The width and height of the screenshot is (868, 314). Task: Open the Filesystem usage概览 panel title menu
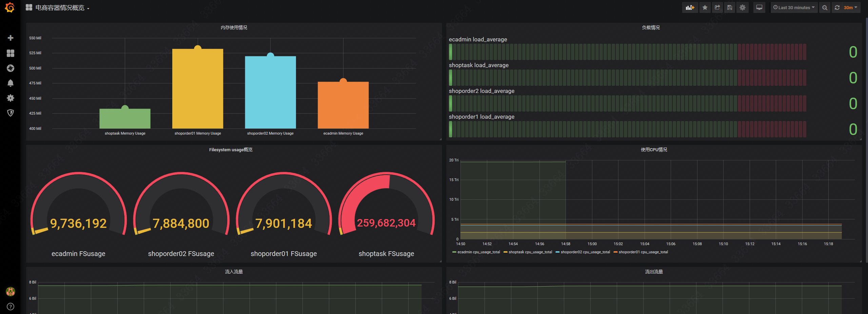[x=231, y=150]
